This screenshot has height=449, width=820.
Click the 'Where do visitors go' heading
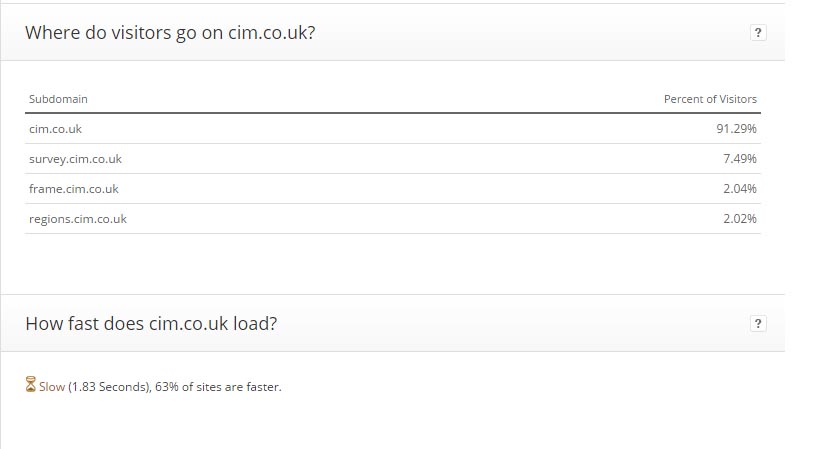(170, 33)
